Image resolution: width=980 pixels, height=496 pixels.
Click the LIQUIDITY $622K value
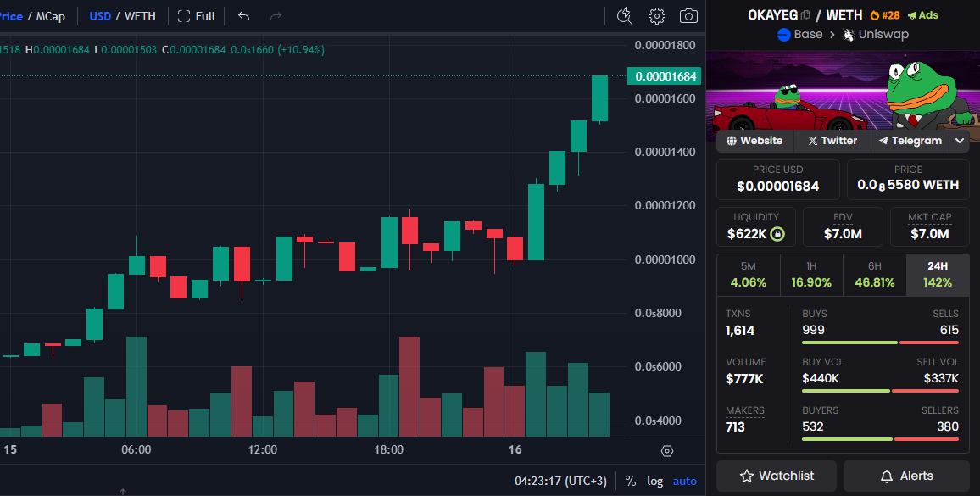(747, 234)
